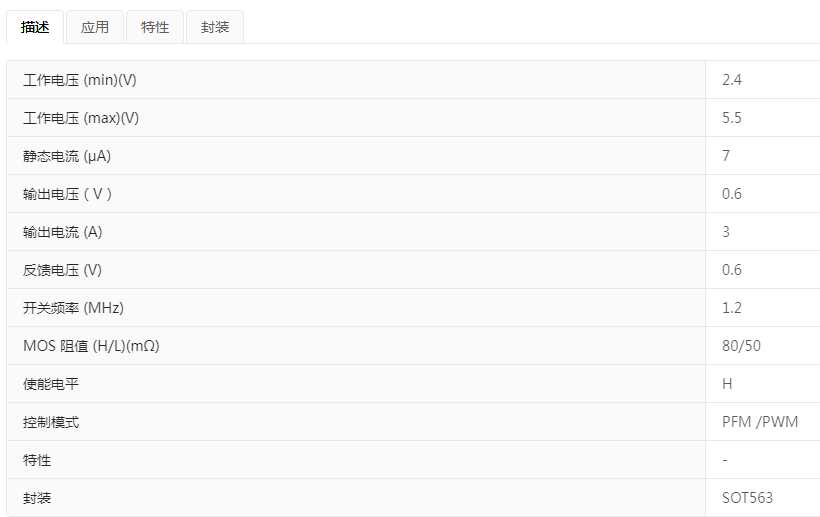Click the output current value 3
Viewport: 820px width, 517px height.
point(726,232)
